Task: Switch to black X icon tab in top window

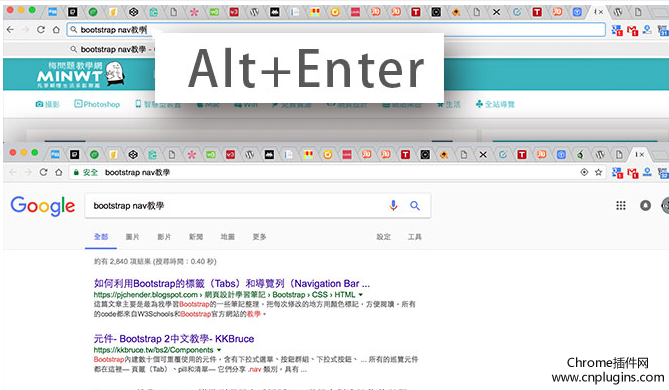Action: pos(497,12)
